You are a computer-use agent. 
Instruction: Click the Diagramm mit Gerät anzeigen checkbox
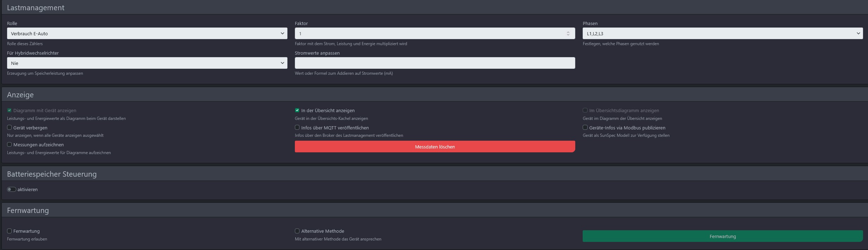point(10,110)
